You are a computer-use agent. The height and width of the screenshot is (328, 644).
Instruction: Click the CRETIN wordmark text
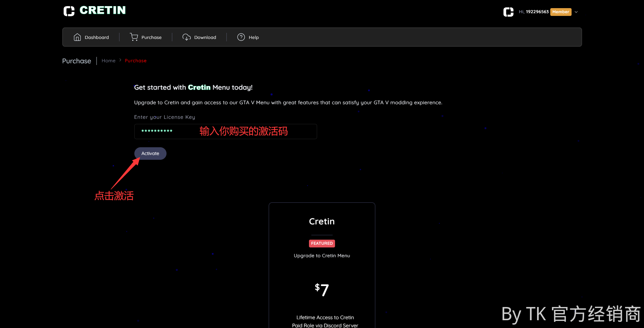(x=103, y=10)
